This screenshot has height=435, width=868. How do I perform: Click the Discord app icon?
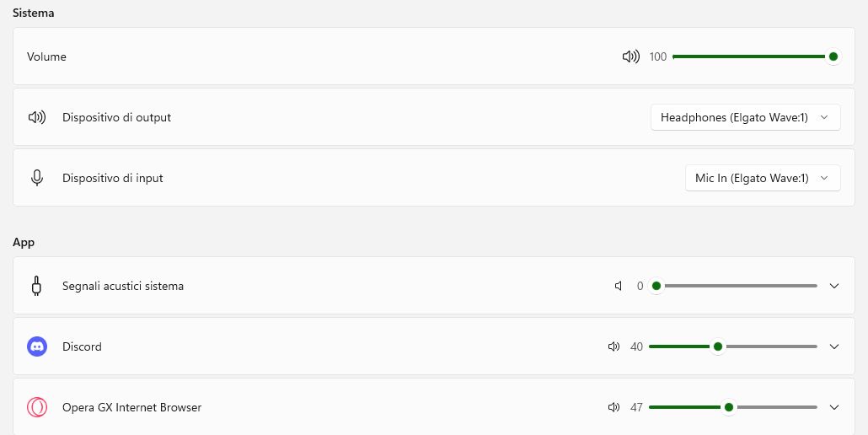coord(37,346)
